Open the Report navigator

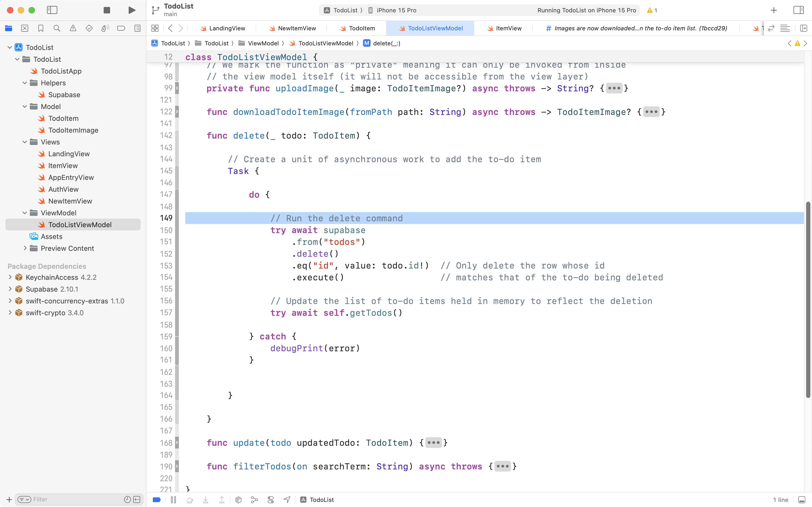click(x=137, y=28)
